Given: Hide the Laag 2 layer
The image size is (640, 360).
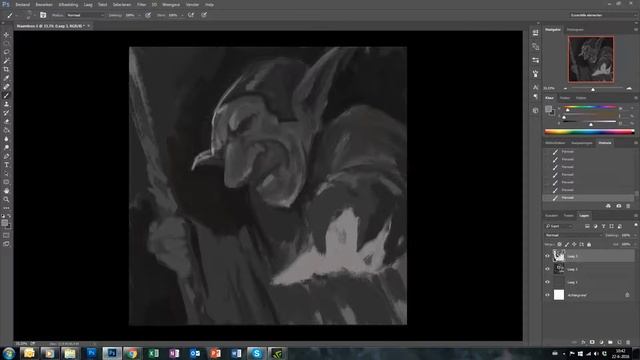Looking at the screenshot, I should click(x=547, y=269).
